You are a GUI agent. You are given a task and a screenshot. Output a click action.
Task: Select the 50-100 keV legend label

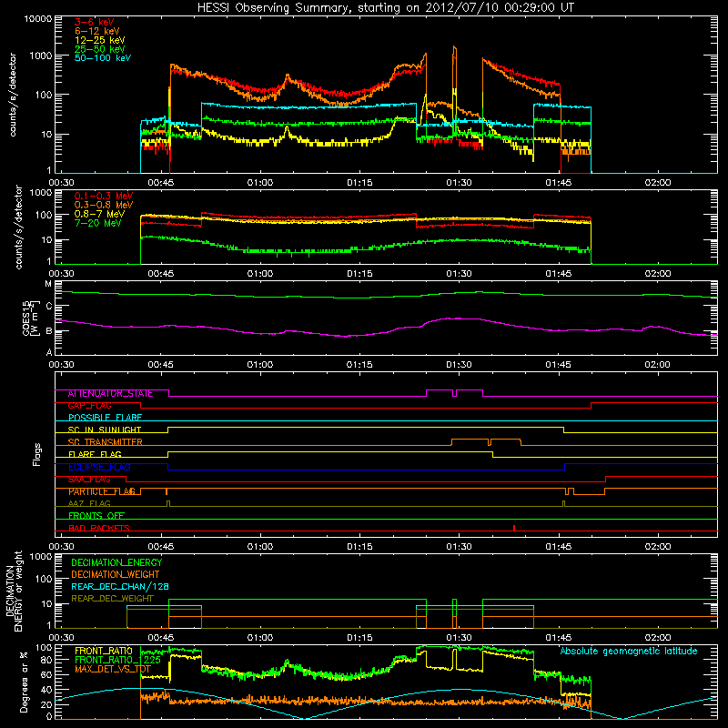tap(103, 58)
